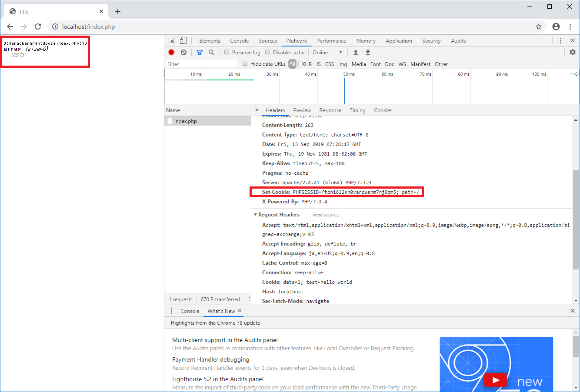Show the Cookies tab of request
Screen dimensions: 580x392
point(383,110)
